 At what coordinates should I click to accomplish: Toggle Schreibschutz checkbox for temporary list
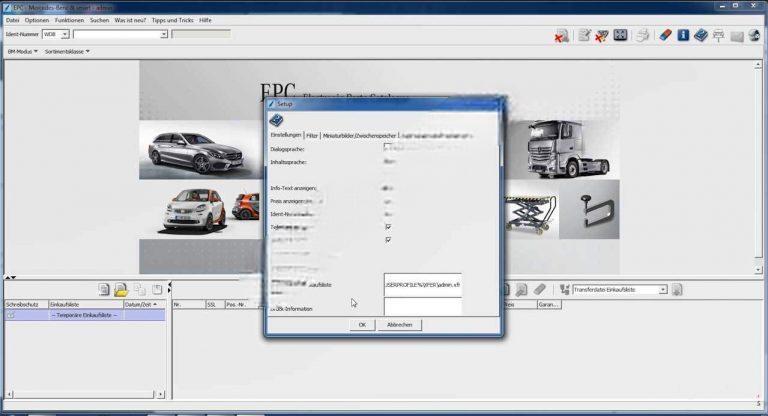point(11,315)
